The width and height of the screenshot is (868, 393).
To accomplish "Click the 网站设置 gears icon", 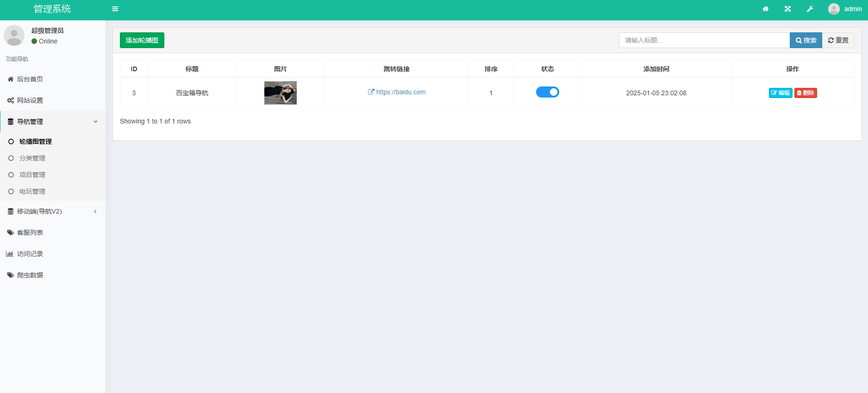I will coord(10,100).
